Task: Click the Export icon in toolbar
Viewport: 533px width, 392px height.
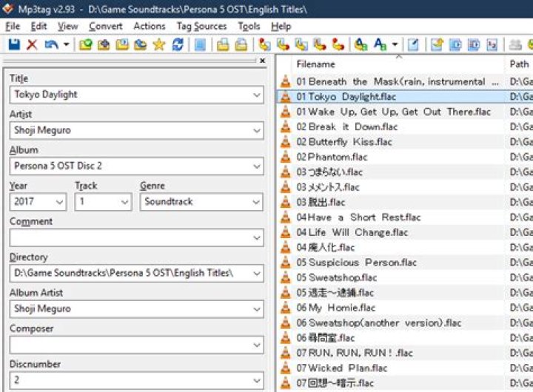Action: [x=437, y=44]
